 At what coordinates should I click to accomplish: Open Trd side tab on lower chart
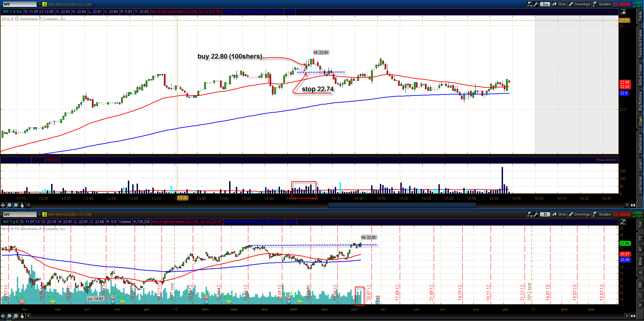tap(640, 225)
